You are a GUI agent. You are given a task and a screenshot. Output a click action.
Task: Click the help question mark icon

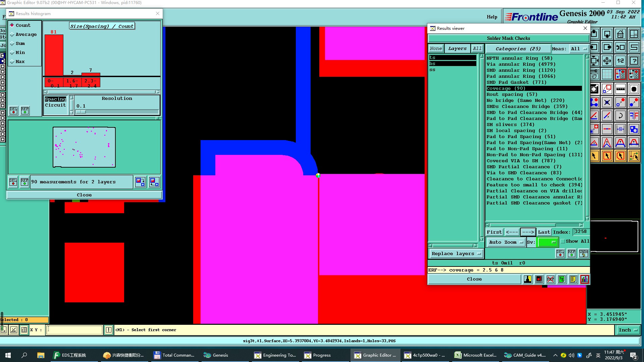634,61
